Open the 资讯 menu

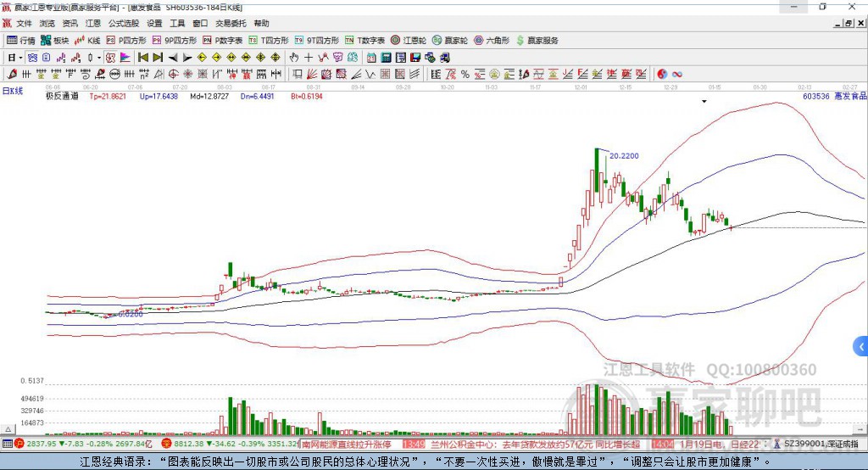pyautogui.click(x=70, y=23)
